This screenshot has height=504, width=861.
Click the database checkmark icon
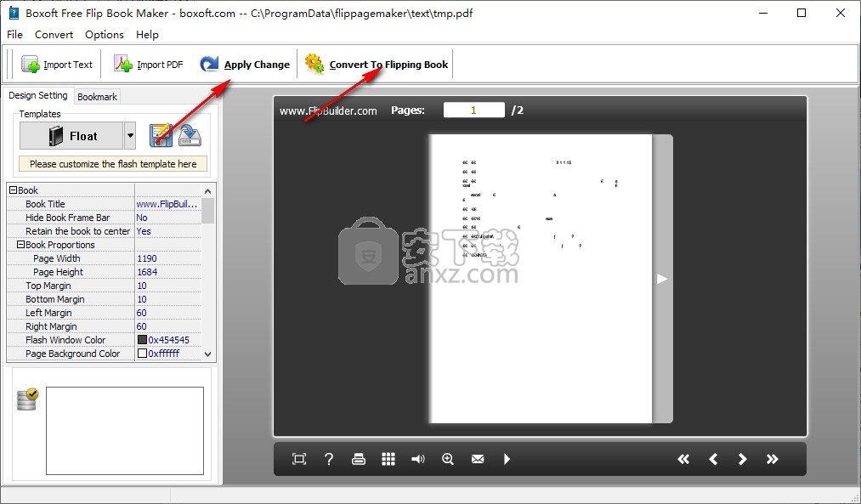[x=27, y=399]
